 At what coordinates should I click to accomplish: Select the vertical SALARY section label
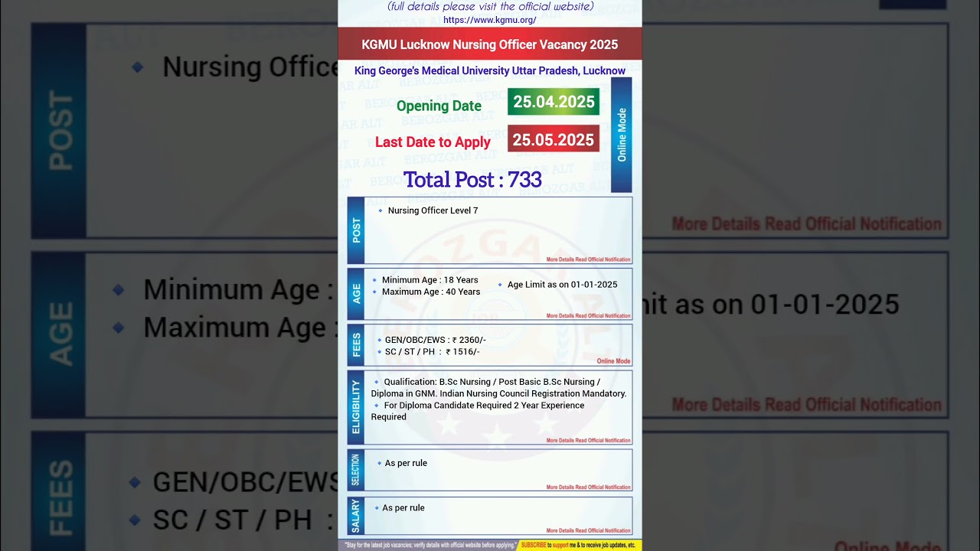[x=356, y=516]
